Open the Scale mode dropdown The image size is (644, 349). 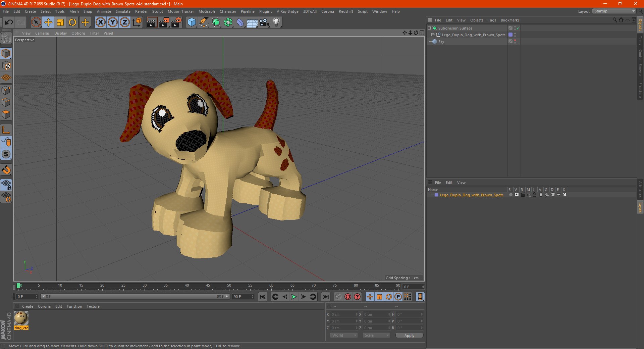[x=376, y=335]
